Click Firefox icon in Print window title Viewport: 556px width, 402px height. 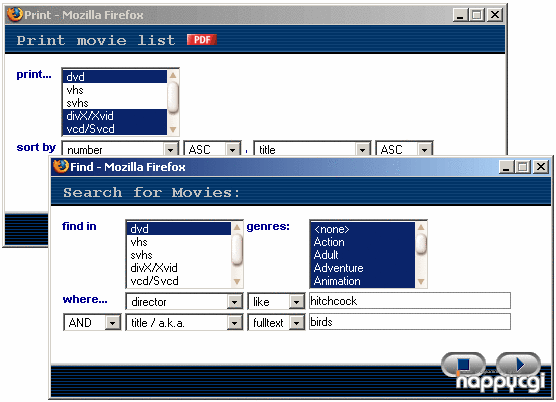15,15
